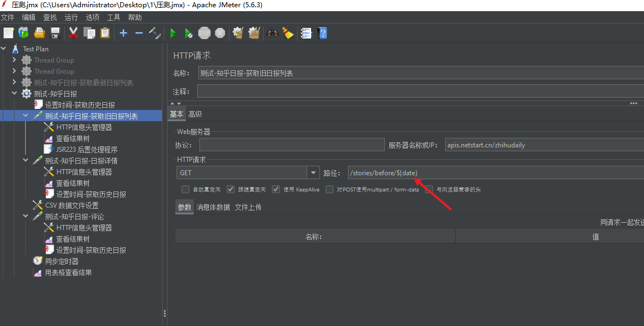Open the function helper list icon
Image resolution: width=644 pixels, height=326 pixels.
(x=307, y=33)
